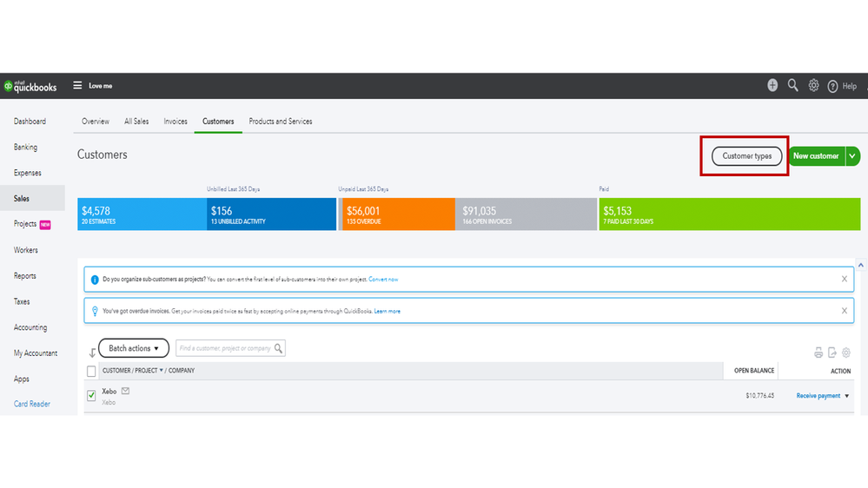868x488 pixels.
Task: Filter by $91,035 open invoices gray bar
Action: click(x=526, y=214)
